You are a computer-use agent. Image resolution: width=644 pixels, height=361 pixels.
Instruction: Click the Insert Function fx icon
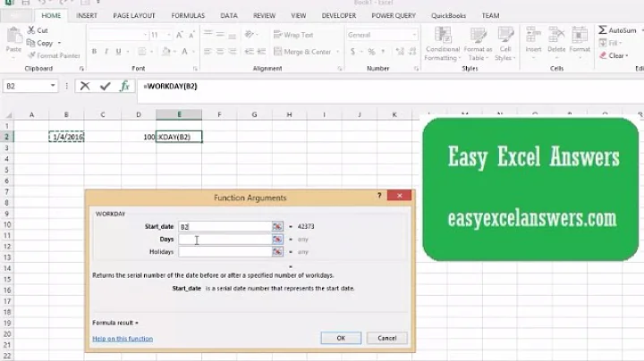click(x=125, y=86)
